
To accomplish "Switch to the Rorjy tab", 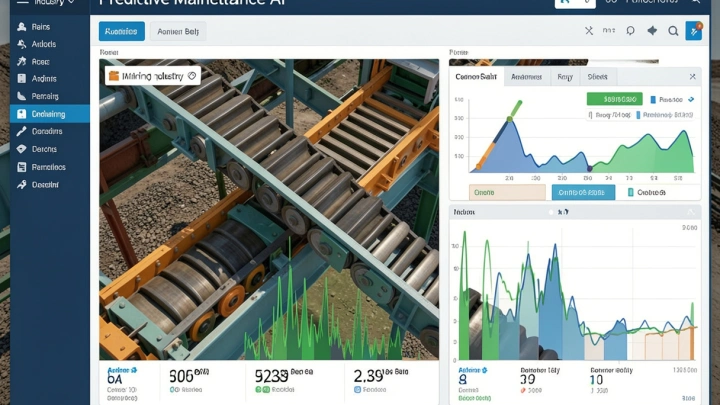I will pyautogui.click(x=565, y=77).
